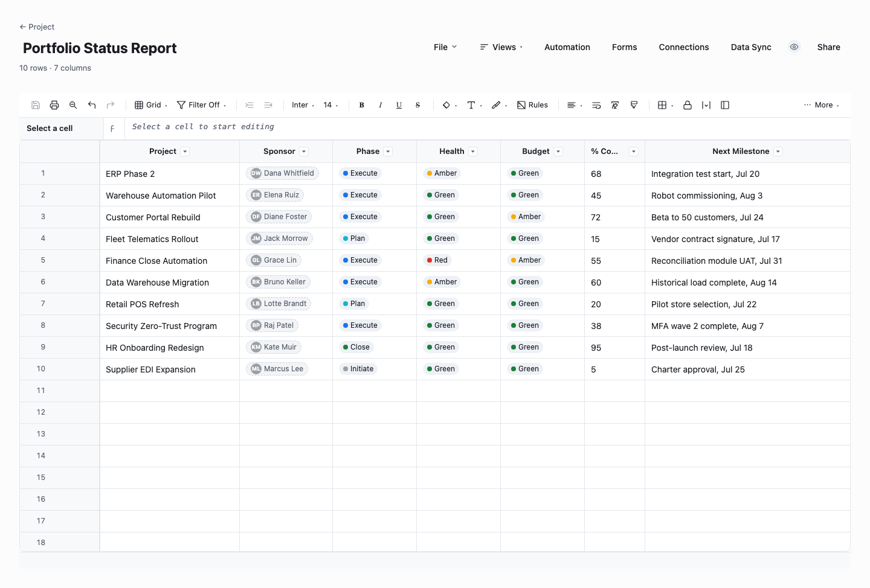This screenshot has width=870, height=588.
Task: Click the Red health tag
Action: (437, 260)
